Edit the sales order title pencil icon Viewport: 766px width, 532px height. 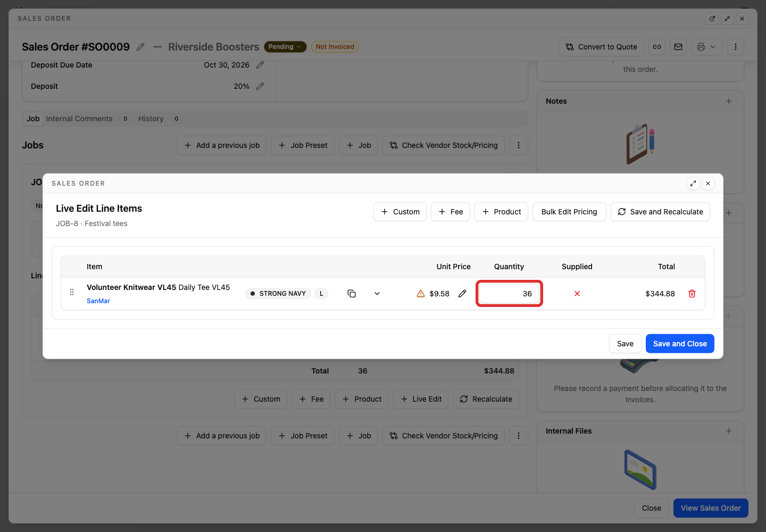140,47
